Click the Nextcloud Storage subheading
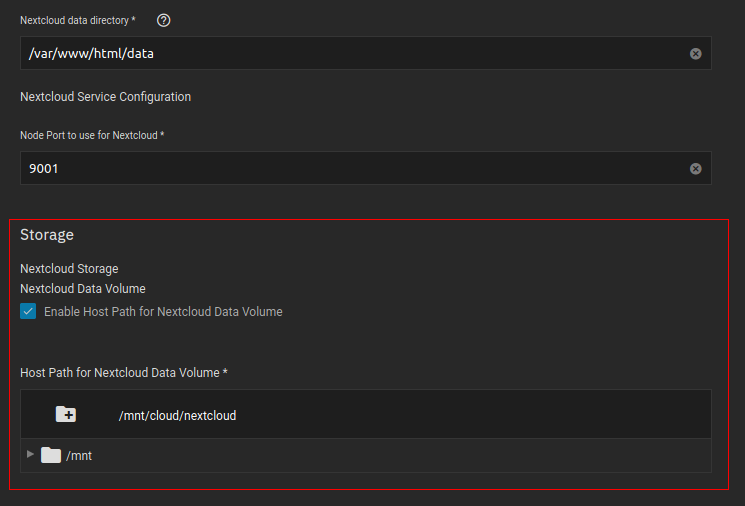The image size is (745, 506). (69, 269)
